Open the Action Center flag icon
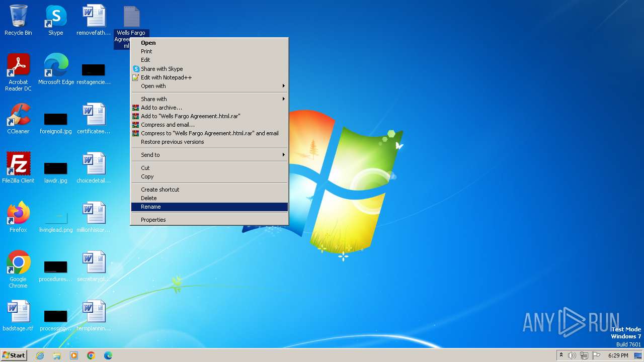 596,355
